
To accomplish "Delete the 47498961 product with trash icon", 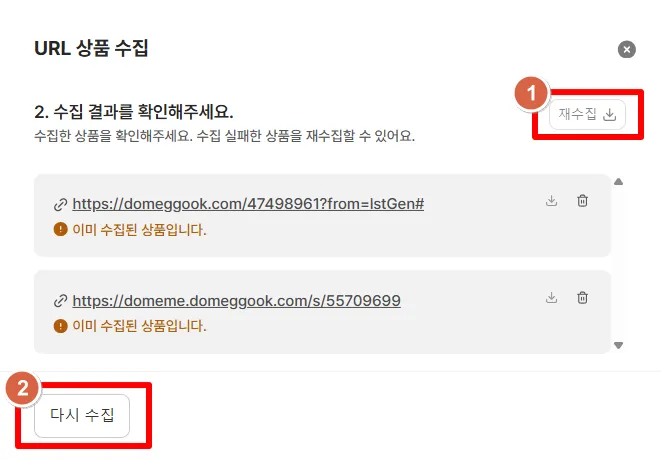I will (x=582, y=201).
